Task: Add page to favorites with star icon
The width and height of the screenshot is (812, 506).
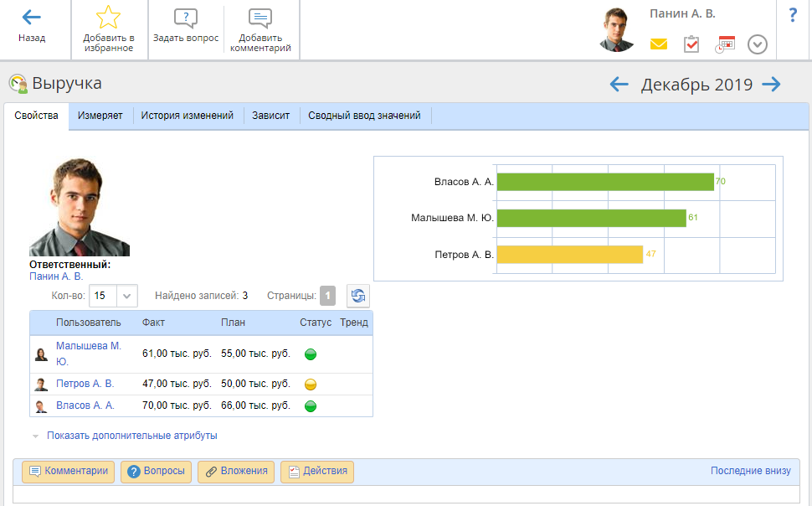Action: (x=108, y=18)
